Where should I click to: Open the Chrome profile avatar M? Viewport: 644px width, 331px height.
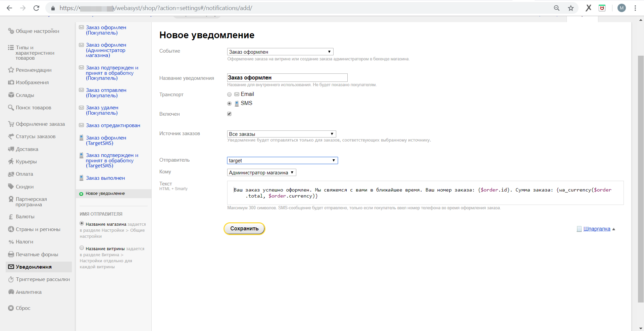(x=622, y=8)
